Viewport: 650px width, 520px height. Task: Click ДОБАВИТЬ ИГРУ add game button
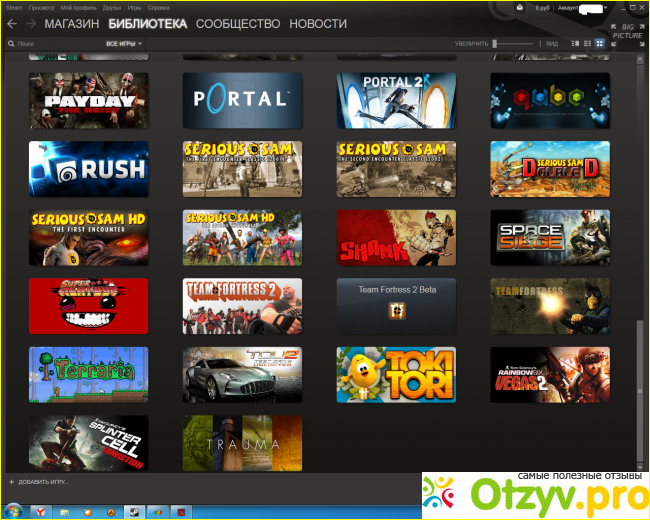(x=40, y=481)
